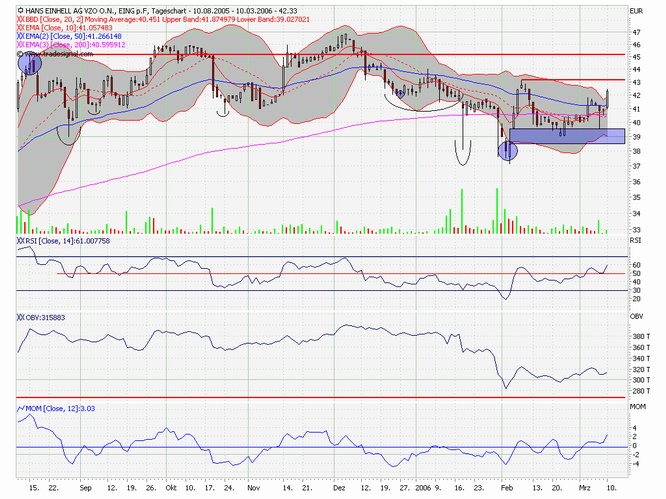Click the blue EMA(2) 50 legend icon

[x=21, y=38]
